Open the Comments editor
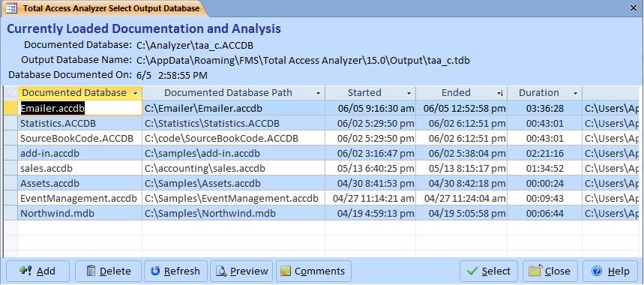The height and width of the screenshot is (285, 644). pos(313,271)
